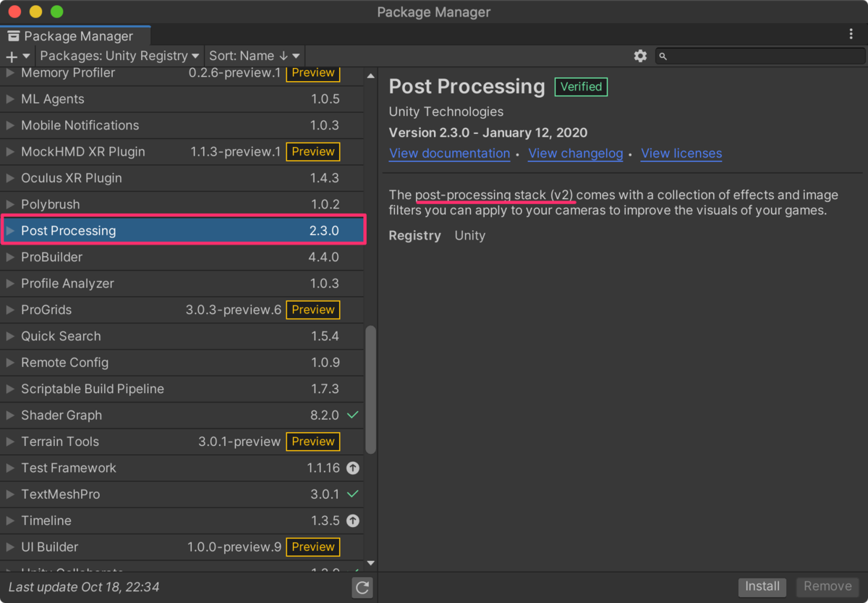
Task: Click the Version 2.3.0 - January 12, 2020 text
Action: 488,133
